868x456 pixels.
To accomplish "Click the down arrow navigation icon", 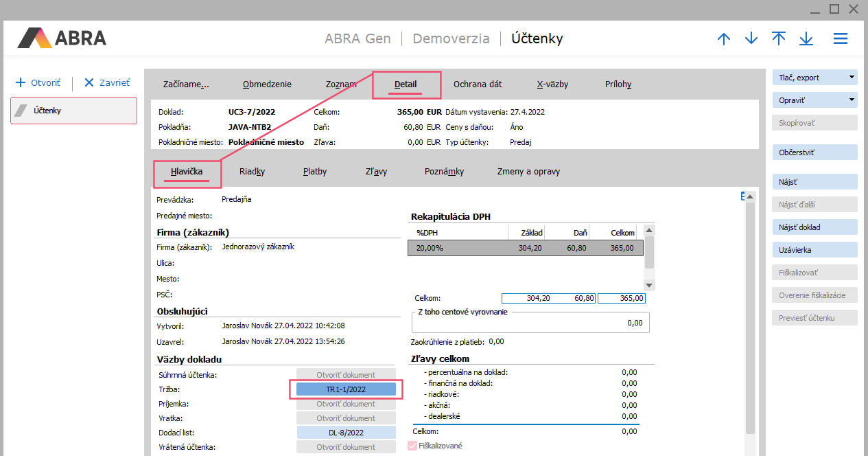I will (x=751, y=38).
